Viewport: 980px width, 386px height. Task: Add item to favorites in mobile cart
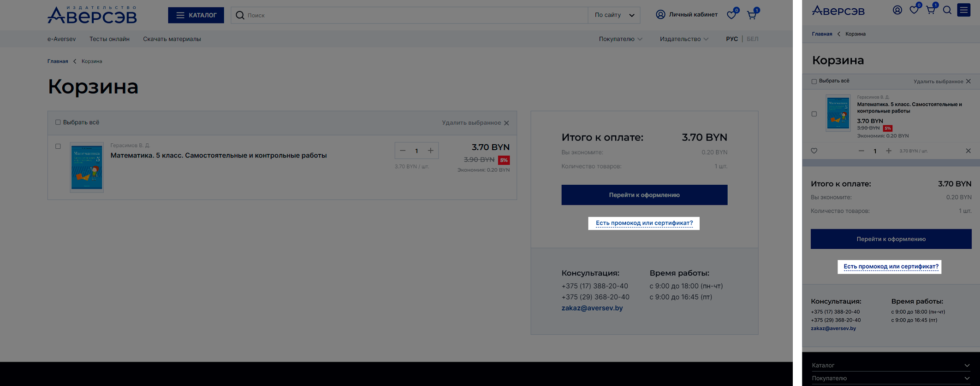pyautogui.click(x=814, y=151)
